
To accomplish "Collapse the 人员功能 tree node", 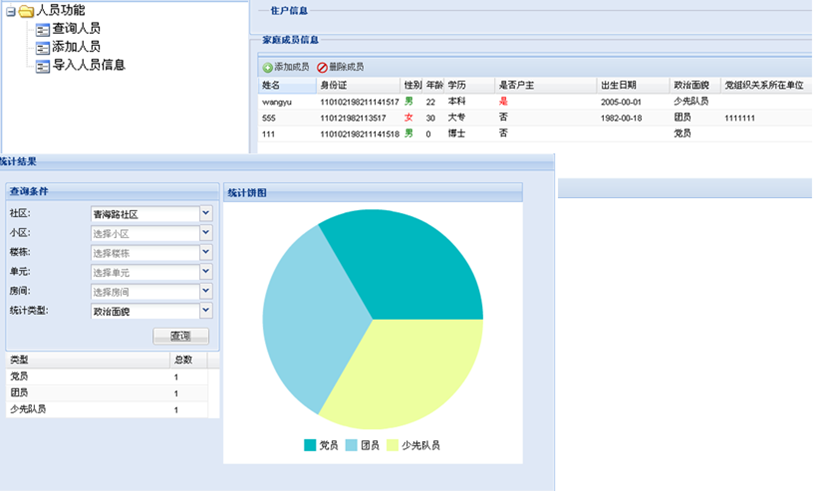I will [x=9, y=12].
